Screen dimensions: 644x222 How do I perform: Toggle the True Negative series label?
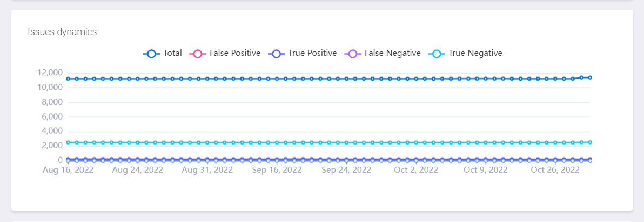[x=475, y=53]
